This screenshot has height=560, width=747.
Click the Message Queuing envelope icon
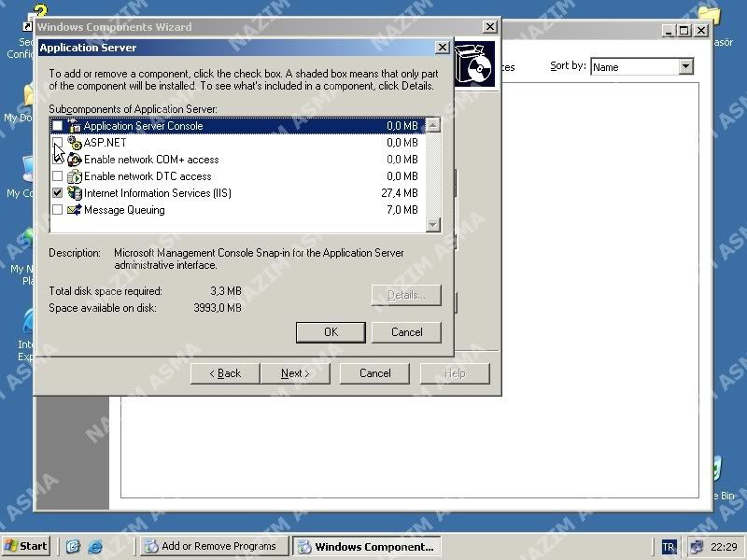click(75, 209)
